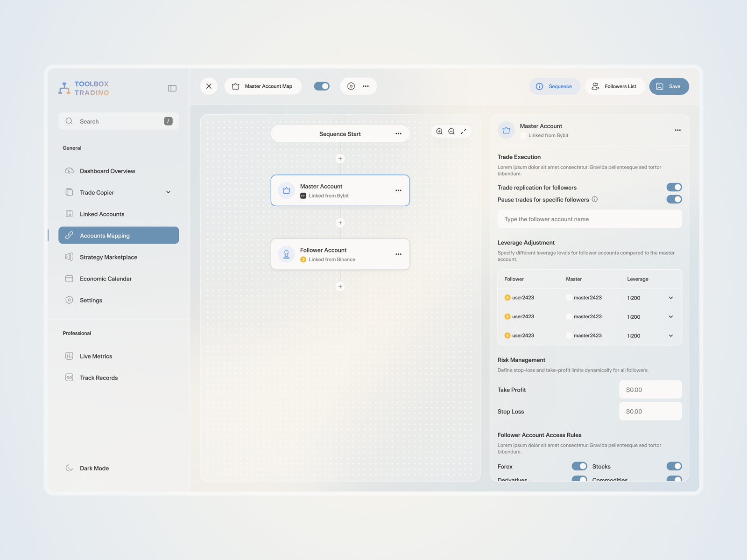Go to Strategy Marketplace in sidebar
The image size is (747, 560).
coord(108,257)
